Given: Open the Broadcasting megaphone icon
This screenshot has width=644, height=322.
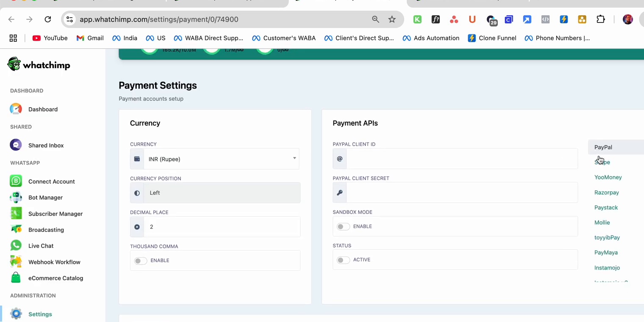Looking at the screenshot, I should [x=16, y=230].
